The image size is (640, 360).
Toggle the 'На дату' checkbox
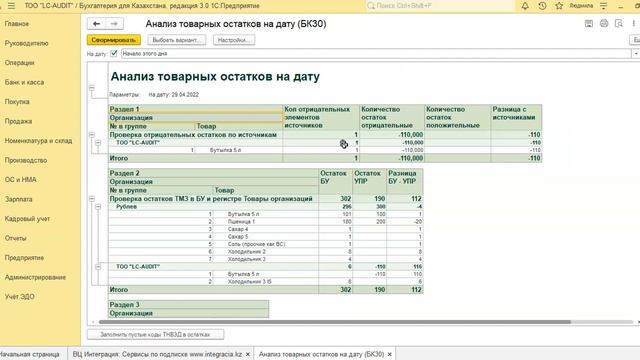click(114, 53)
